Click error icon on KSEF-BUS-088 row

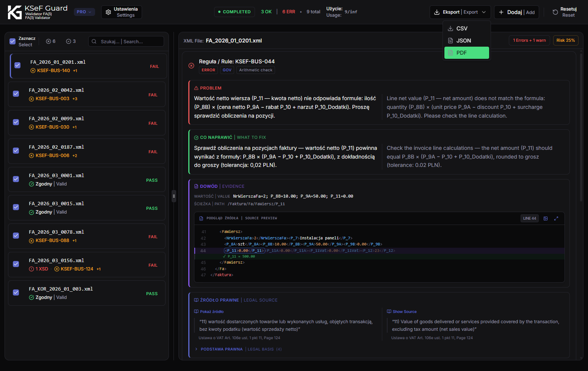(31, 241)
